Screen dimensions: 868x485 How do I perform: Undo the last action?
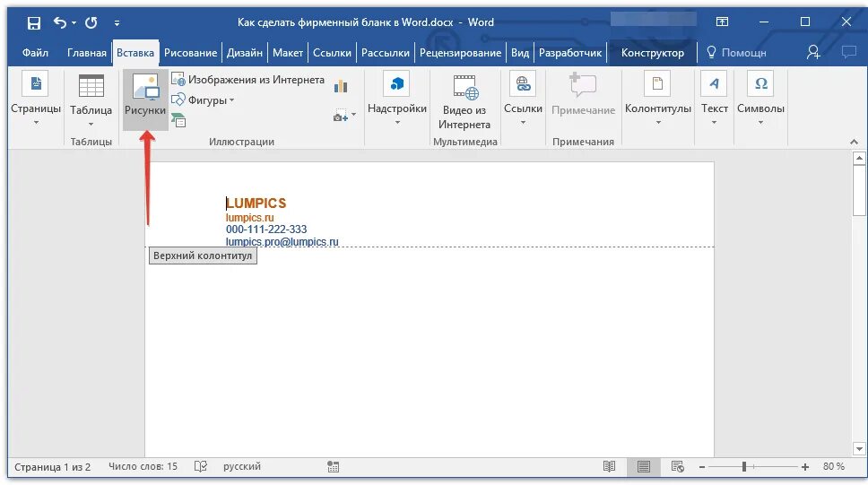(x=60, y=22)
